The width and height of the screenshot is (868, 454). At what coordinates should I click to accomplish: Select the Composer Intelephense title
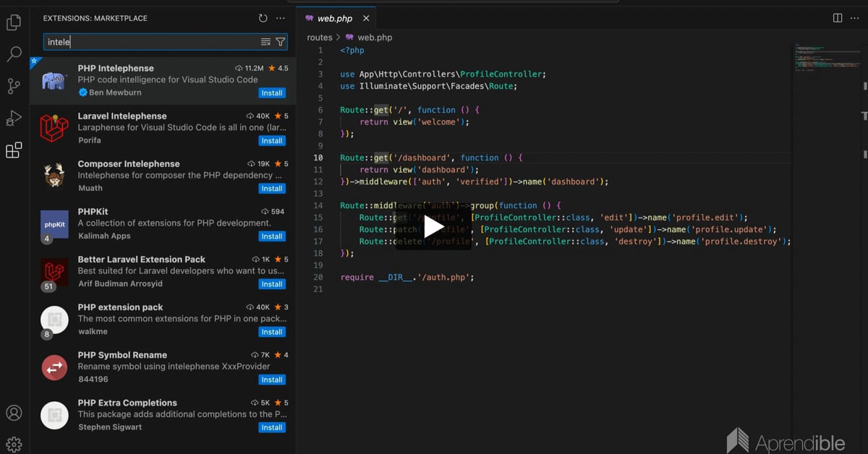pos(129,163)
